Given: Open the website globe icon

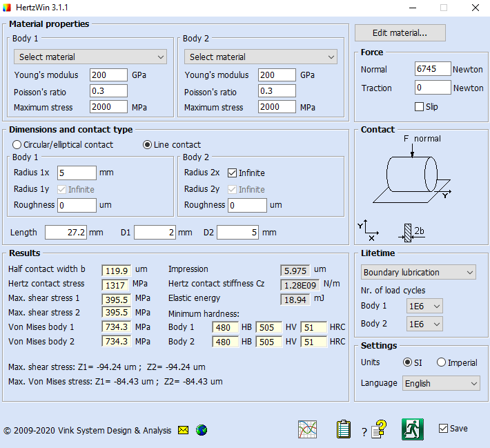Looking at the screenshot, I should coord(202,430).
